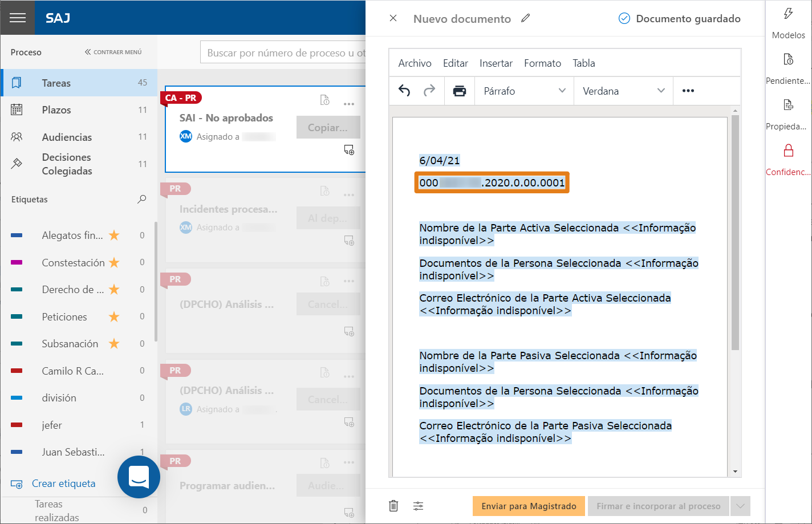Viewport: 812px width, 524px height.
Task: Click the undo arrow in editor toolbar
Action: pyautogui.click(x=404, y=91)
